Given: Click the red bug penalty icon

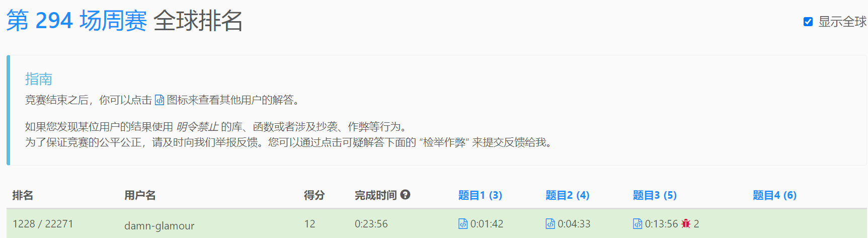Looking at the screenshot, I should click(686, 224).
